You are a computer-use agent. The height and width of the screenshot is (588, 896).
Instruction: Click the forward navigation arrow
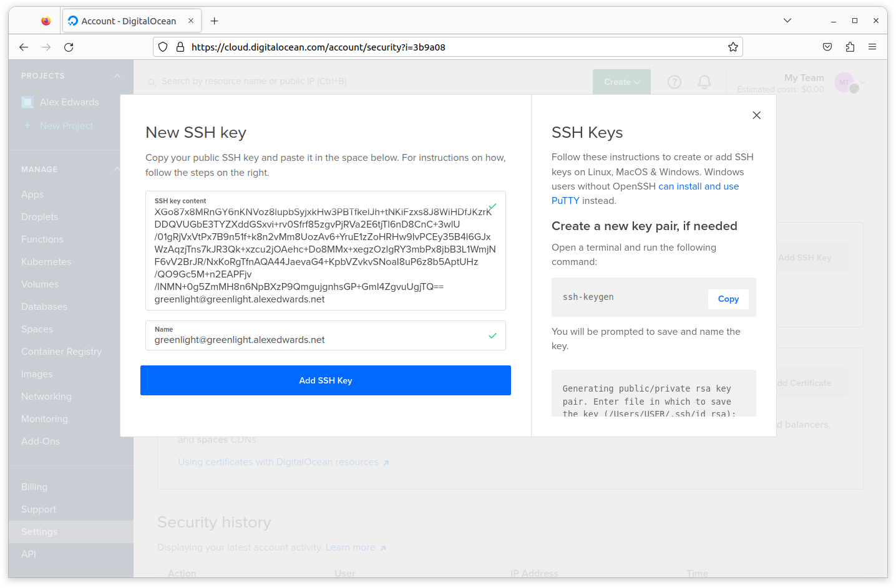(x=46, y=47)
